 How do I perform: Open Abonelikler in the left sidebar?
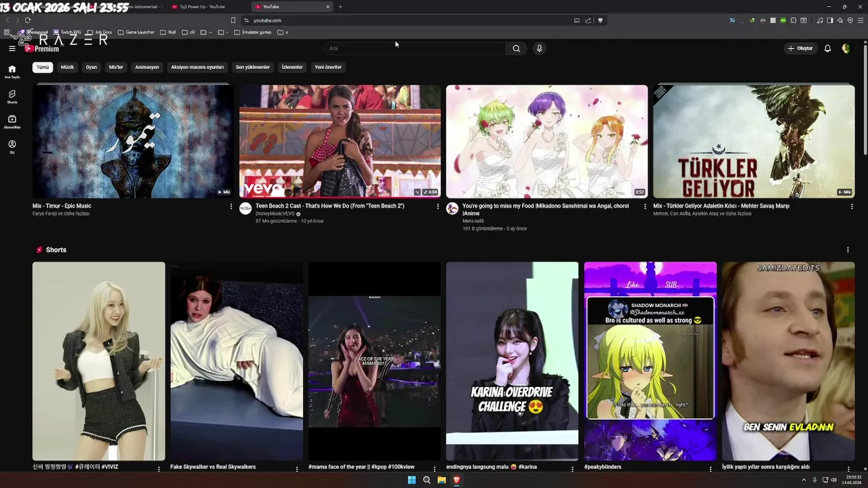click(12, 122)
